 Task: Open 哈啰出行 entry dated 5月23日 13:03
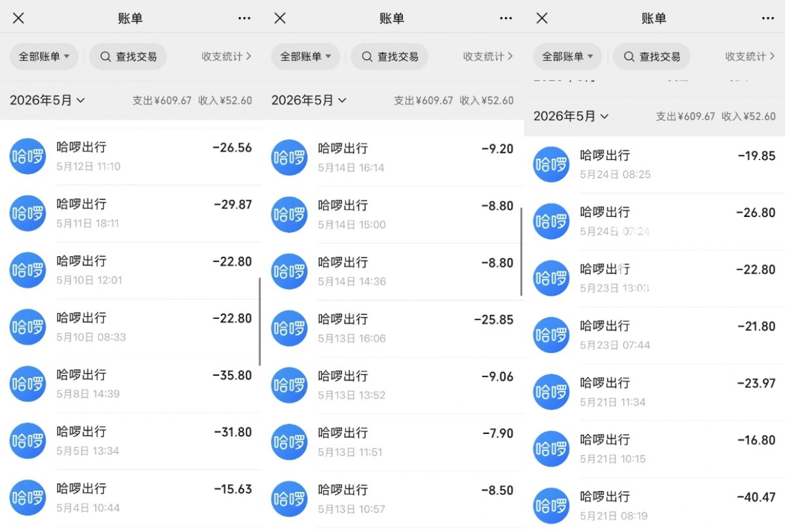(x=654, y=278)
